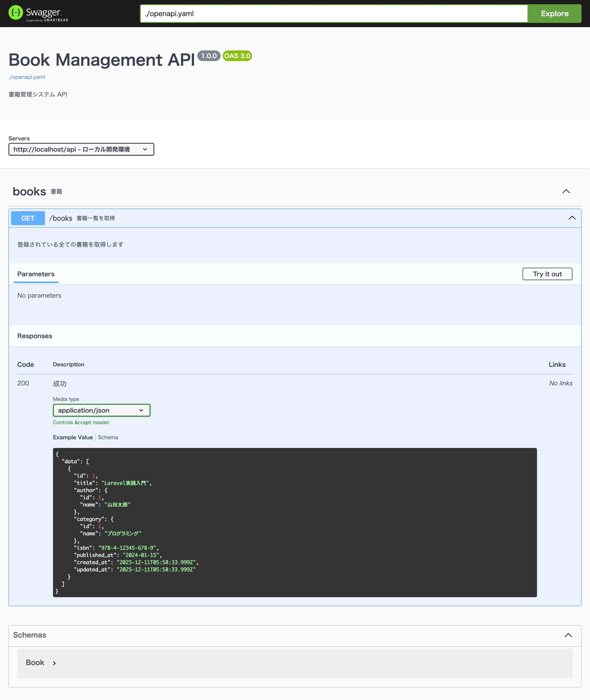Click the Links column header
Viewport: 590px width, 700px height.
(557, 364)
